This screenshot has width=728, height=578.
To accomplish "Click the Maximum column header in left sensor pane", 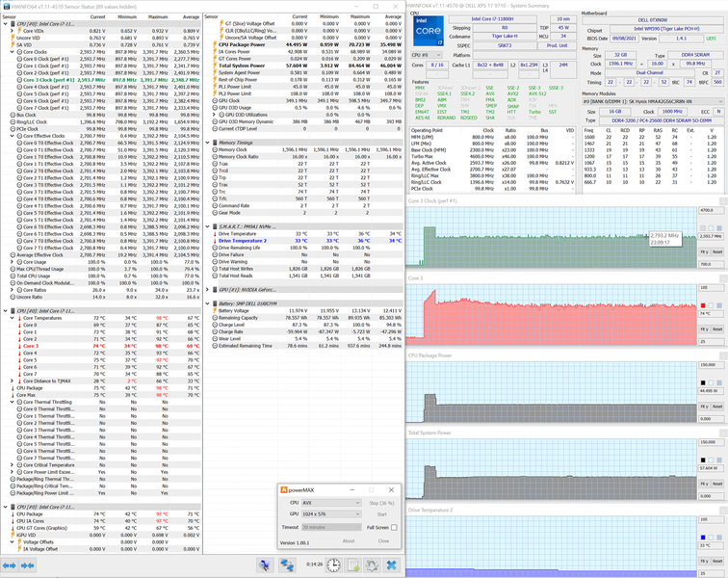I will coord(157,16).
